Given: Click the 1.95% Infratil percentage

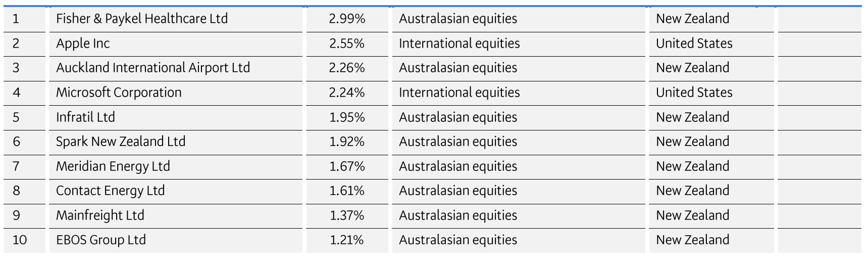Looking at the screenshot, I should 346,117.
